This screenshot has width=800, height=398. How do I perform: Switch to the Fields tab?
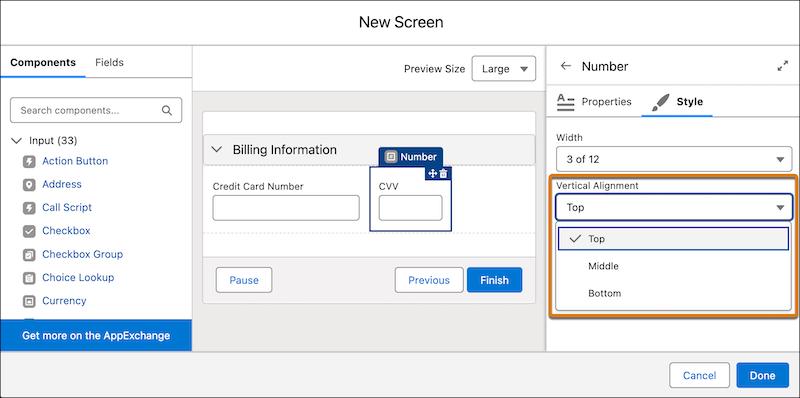109,62
